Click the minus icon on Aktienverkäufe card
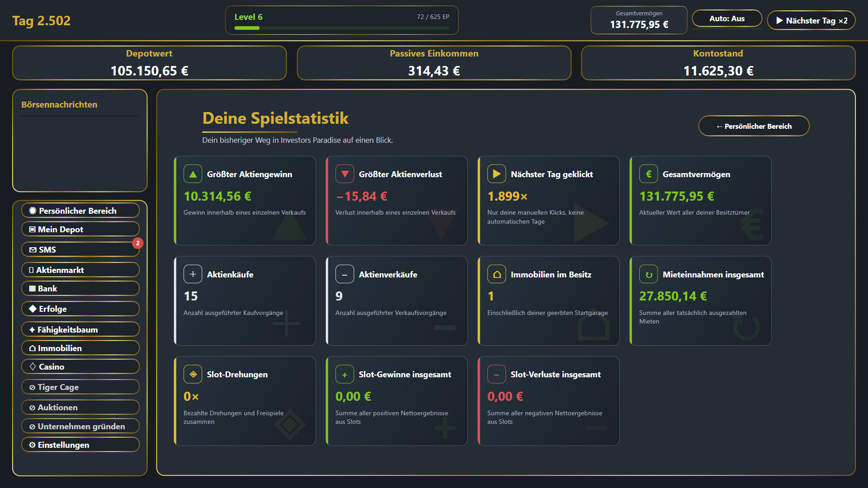Screen dimensions: 868x488 [x=344, y=274]
